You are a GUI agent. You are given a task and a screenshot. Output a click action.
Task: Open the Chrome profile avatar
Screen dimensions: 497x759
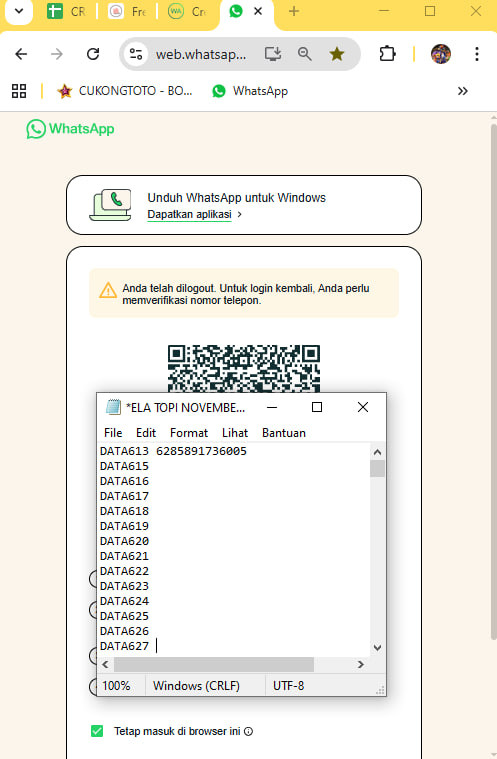[x=441, y=54]
